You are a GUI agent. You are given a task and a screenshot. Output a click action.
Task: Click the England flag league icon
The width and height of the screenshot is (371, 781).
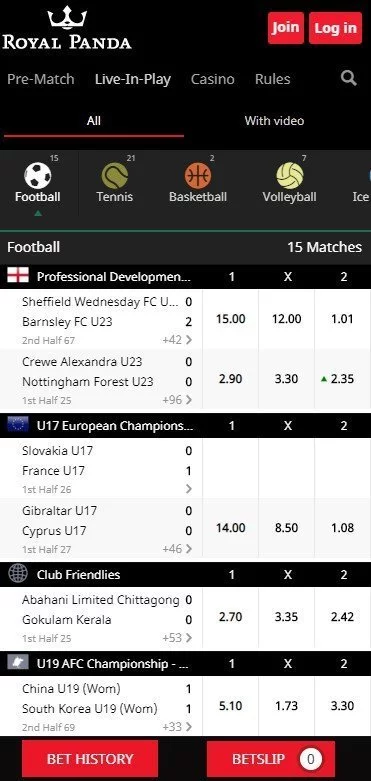tap(18, 275)
